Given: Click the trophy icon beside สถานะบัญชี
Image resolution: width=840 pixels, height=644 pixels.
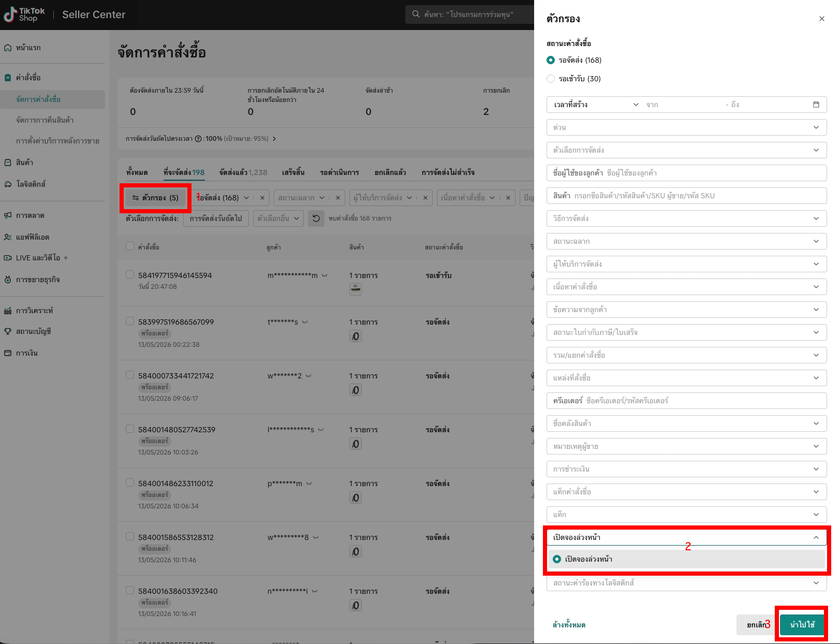Looking at the screenshot, I should click(8, 331).
